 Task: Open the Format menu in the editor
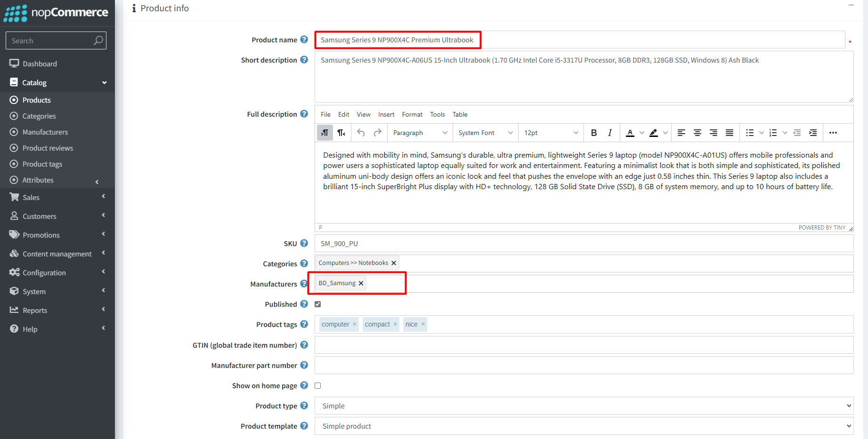click(x=412, y=114)
